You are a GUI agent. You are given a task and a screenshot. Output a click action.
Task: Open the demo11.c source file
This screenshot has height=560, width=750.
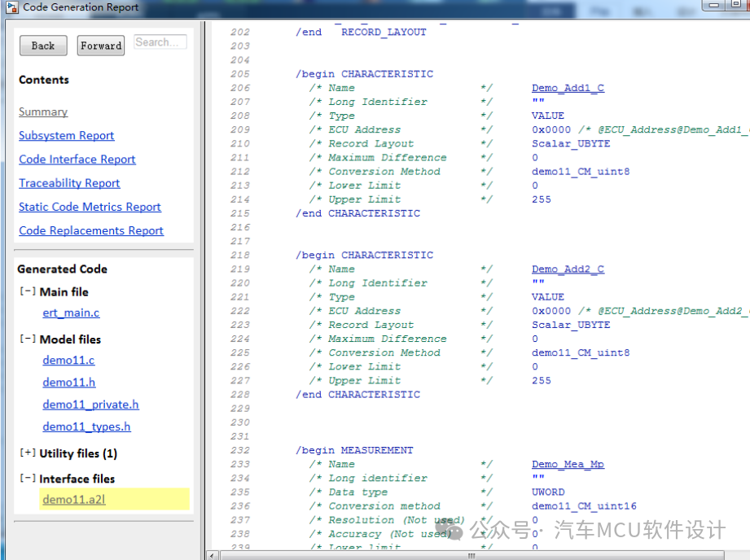click(68, 360)
